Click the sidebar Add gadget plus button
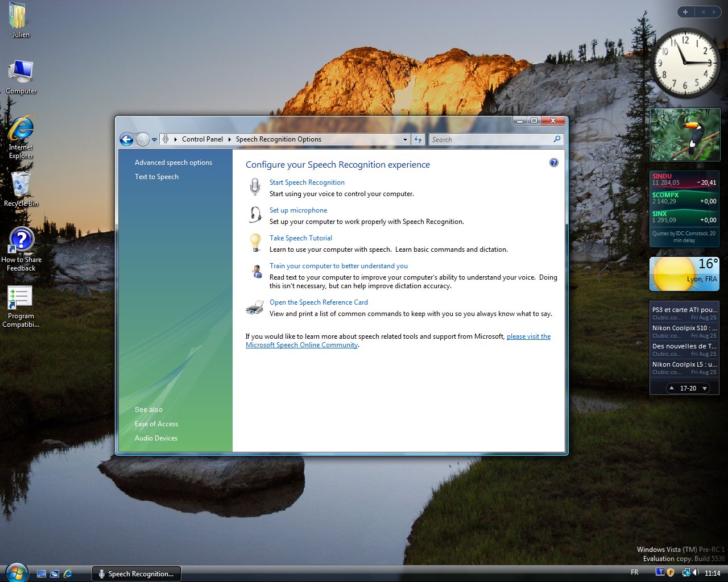 click(685, 12)
